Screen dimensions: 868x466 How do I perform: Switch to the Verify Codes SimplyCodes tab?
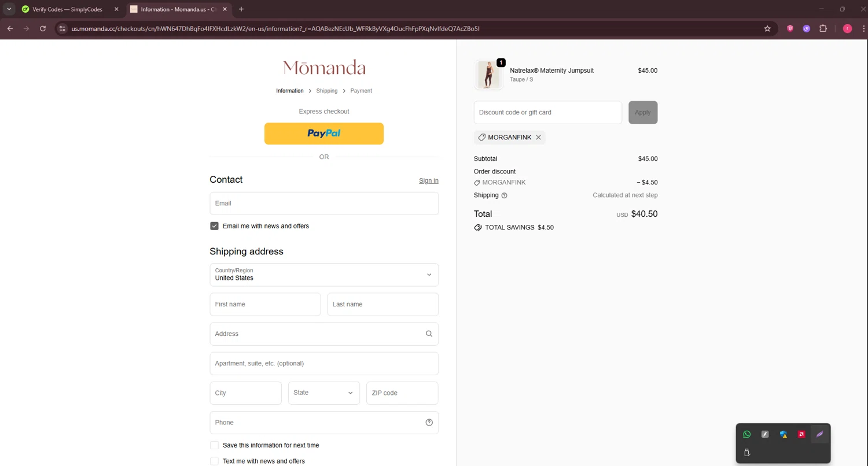click(x=67, y=9)
